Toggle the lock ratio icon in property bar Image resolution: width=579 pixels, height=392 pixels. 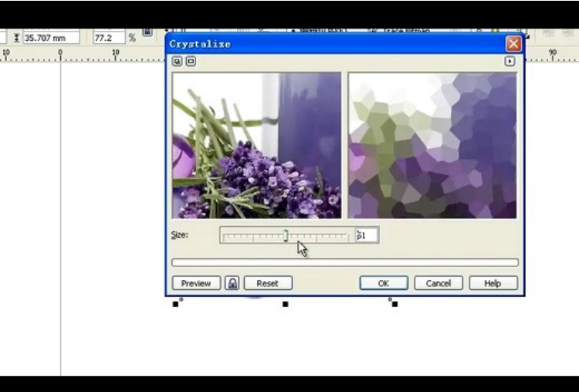(147, 32)
